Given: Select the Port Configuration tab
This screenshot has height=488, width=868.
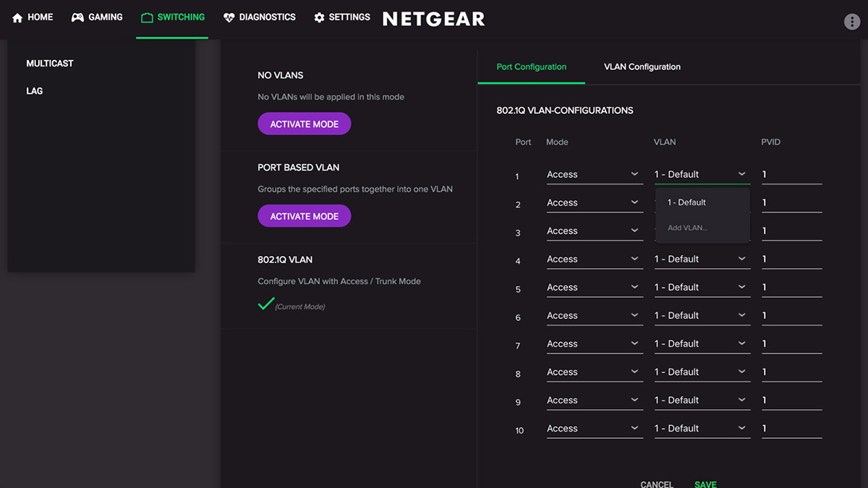Looking at the screenshot, I should click(x=531, y=67).
